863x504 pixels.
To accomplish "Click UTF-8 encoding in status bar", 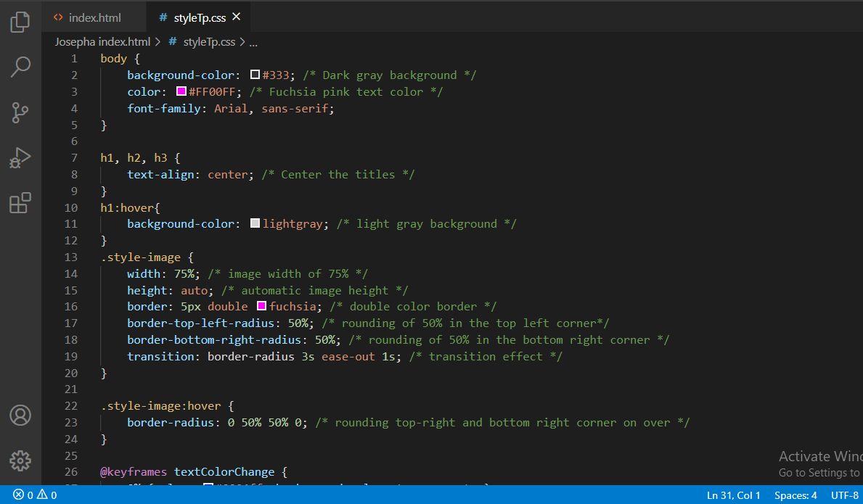I will click(844, 495).
